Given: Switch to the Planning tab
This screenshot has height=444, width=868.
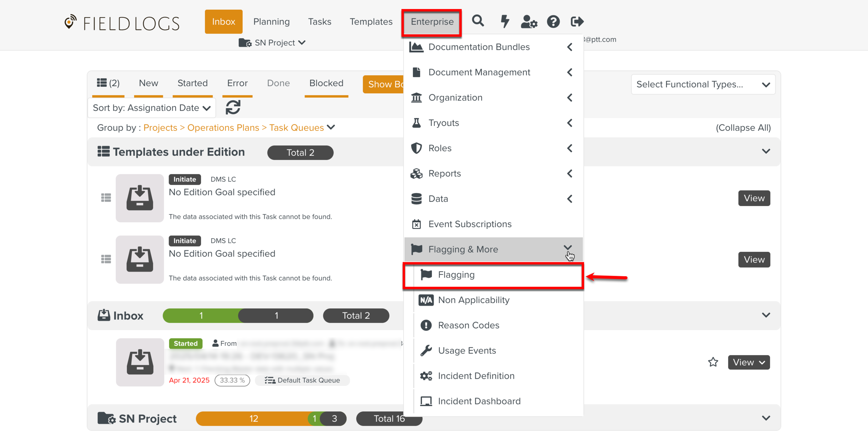Looking at the screenshot, I should coord(271,22).
